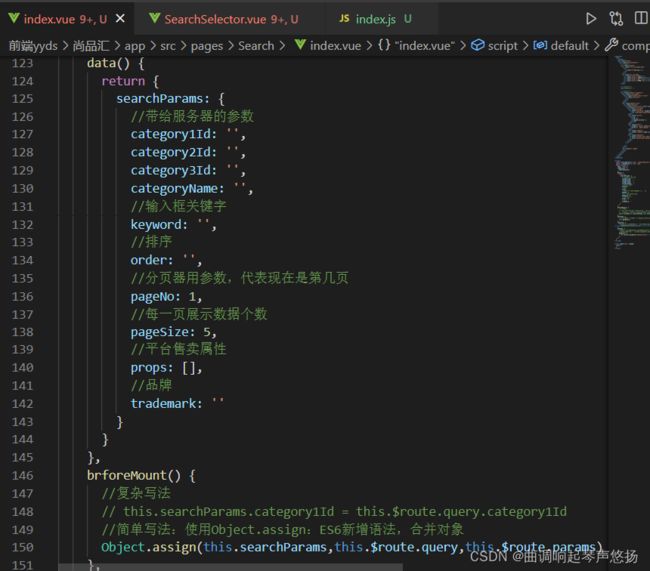Click the keyword property on line 132
This screenshot has height=571, width=650.
point(156,224)
